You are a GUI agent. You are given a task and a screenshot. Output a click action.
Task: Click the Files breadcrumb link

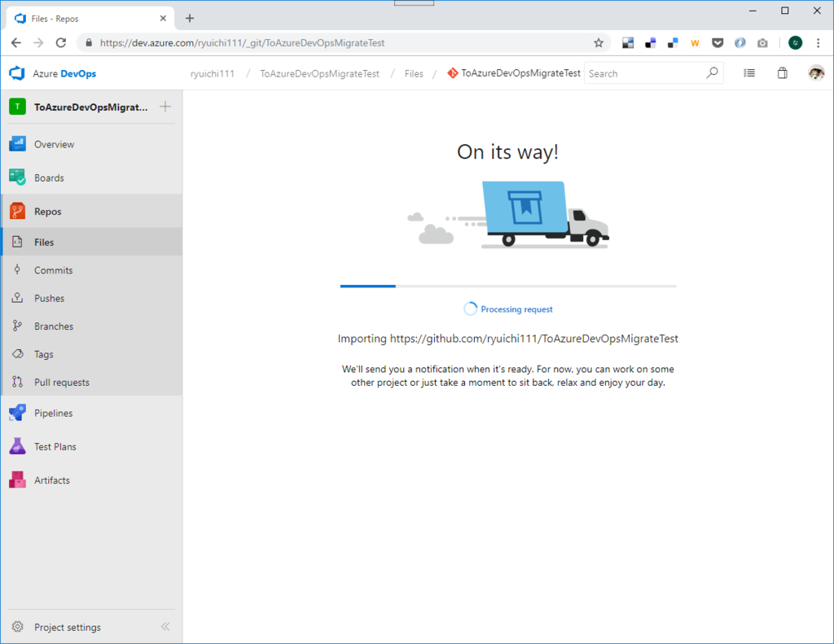click(414, 73)
